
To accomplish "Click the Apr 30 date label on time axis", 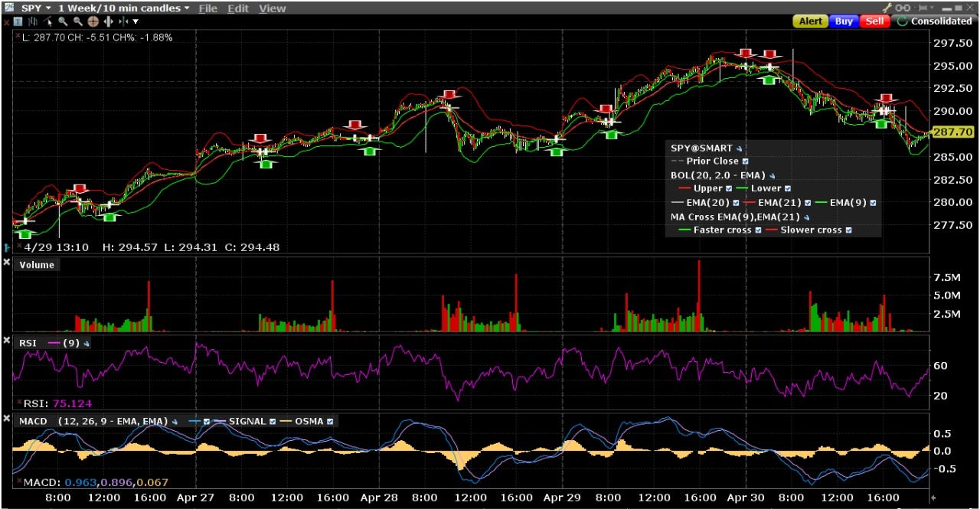I will point(746,498).
